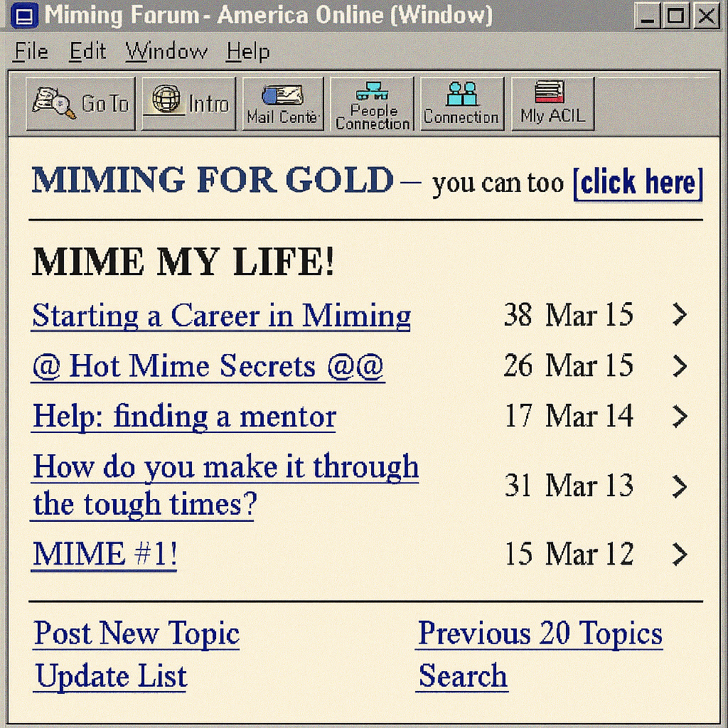Open the Help menu
728x728 pixels.
point(247,51)
